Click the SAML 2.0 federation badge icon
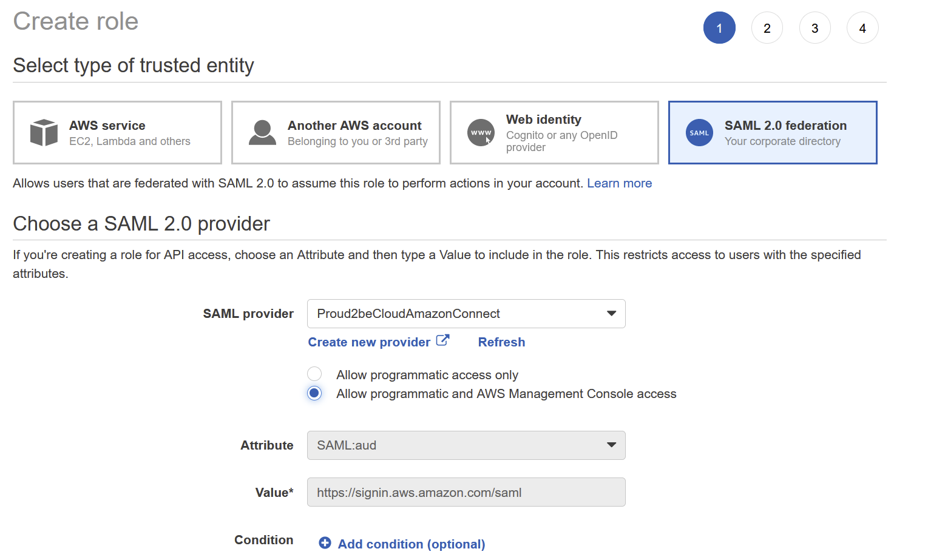This screenshot has height=560, width=928. click(699, 132)
